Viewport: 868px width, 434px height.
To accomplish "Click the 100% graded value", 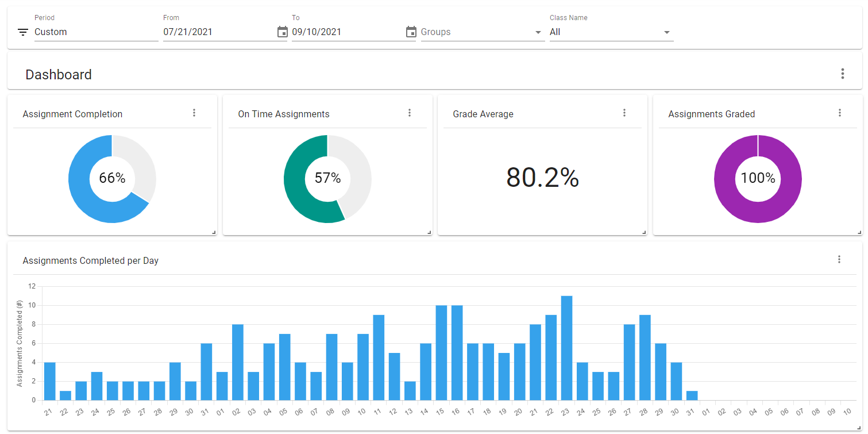I will coord(758,178).
